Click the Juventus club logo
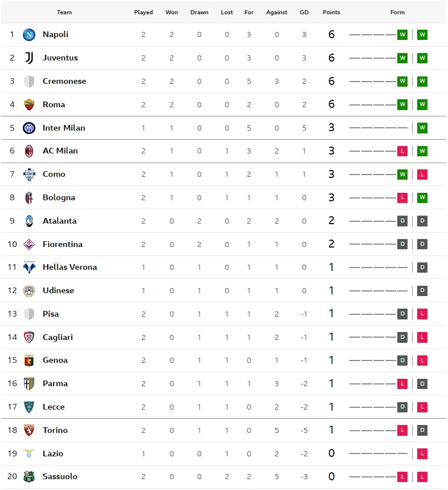Screen dimensions: 448x490 [x=29, y=58]
